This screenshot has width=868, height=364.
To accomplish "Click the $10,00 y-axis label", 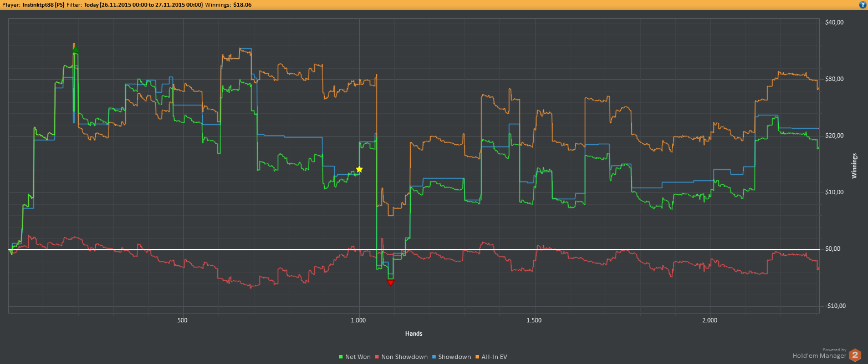I will click(x=834, y=193).
